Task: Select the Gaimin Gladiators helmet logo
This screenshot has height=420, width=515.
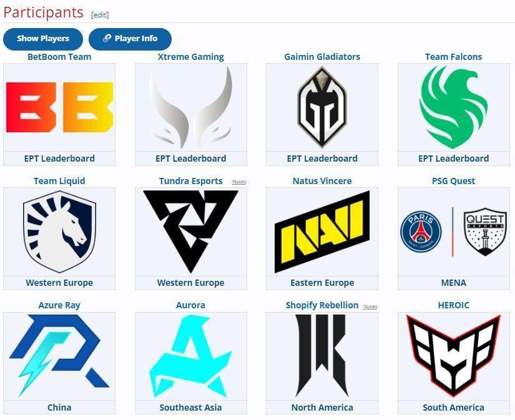Action: pos(322,107)
